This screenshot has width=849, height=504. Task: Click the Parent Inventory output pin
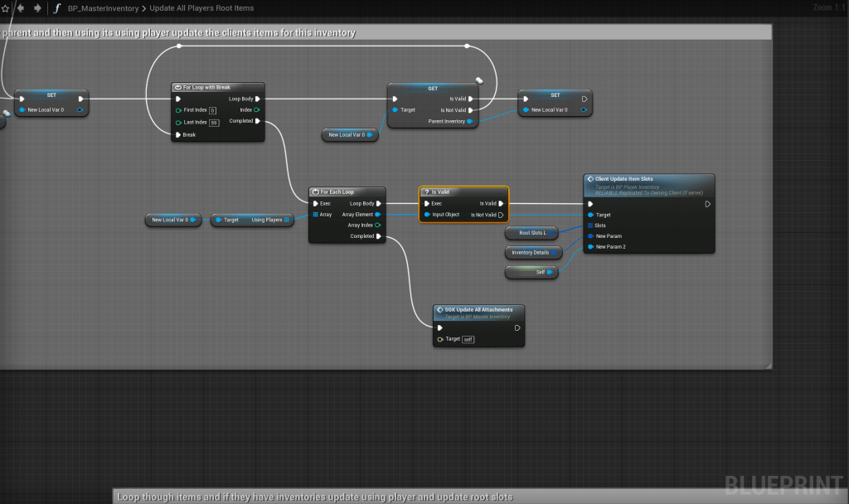click(x=471, y=121)
